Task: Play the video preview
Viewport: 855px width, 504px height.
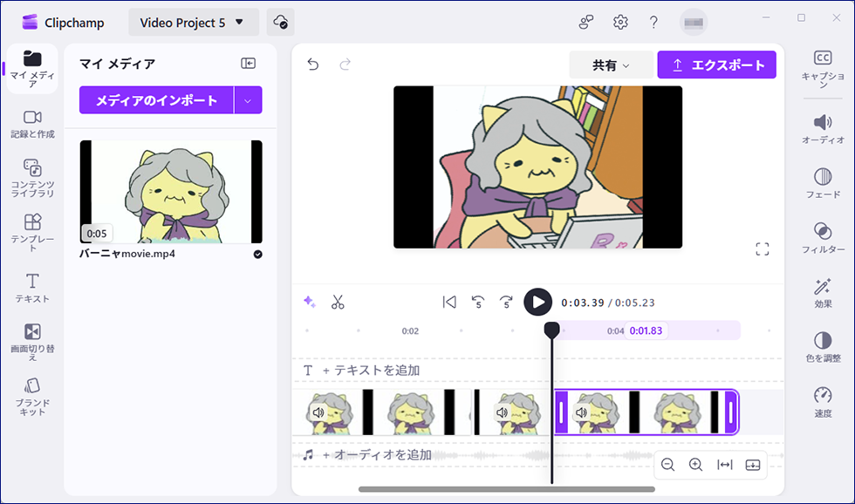Action: (x=537, y=303)
